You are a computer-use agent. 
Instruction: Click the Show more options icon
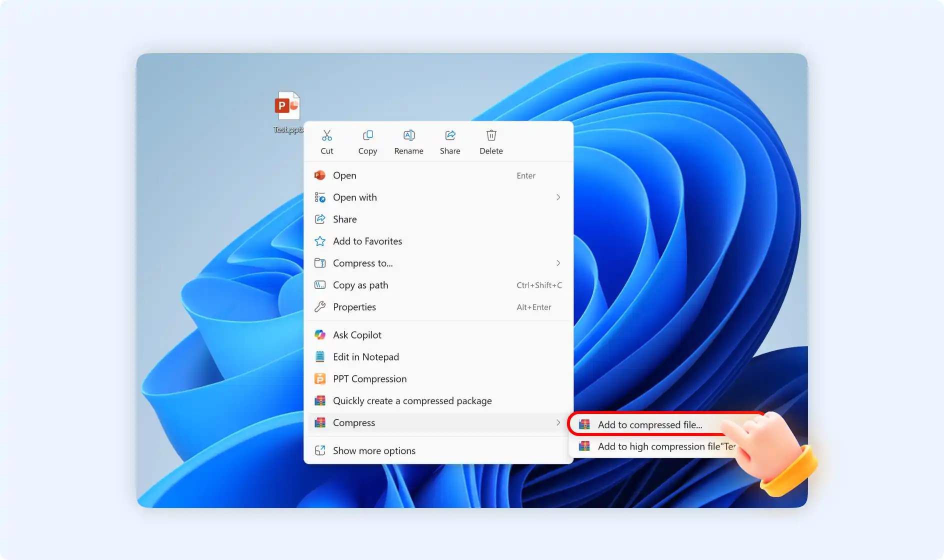(320, 451)
